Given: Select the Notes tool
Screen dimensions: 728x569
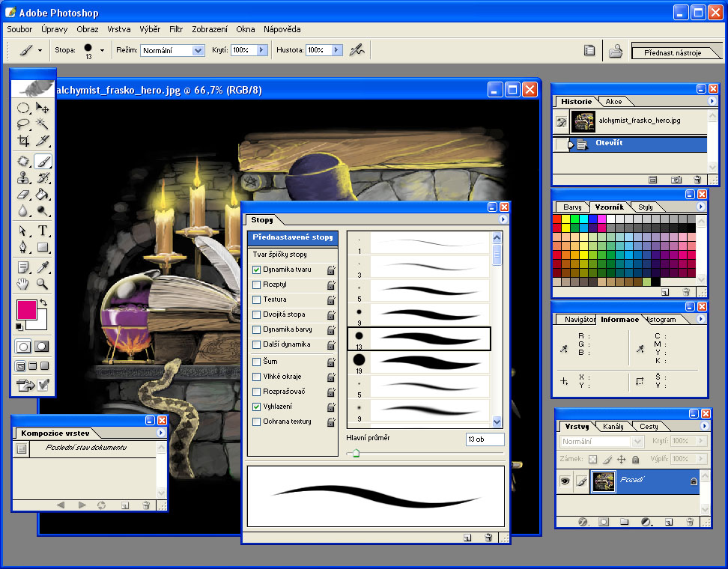Looking at the screenshot, I should pos(23,267).
